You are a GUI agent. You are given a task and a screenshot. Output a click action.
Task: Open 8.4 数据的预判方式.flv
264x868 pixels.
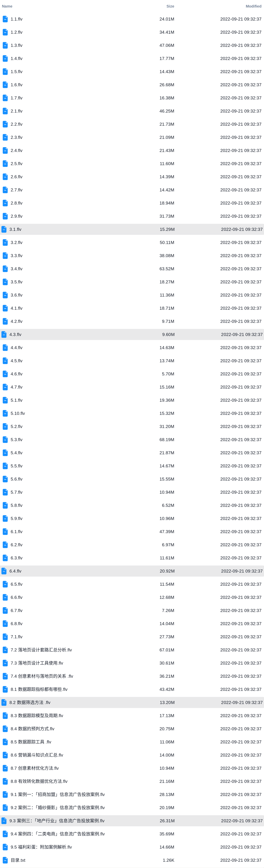(x=32, y=729)
